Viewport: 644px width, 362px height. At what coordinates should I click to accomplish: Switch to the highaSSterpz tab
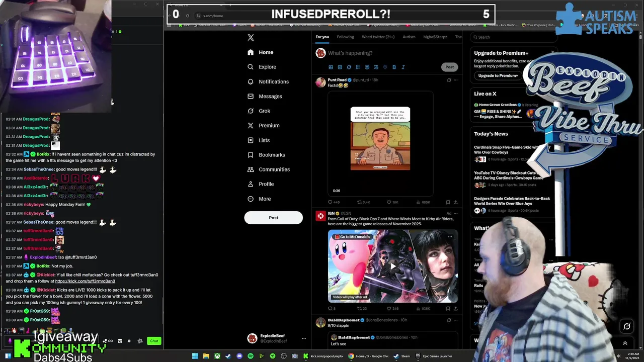(x=435, y=37)
